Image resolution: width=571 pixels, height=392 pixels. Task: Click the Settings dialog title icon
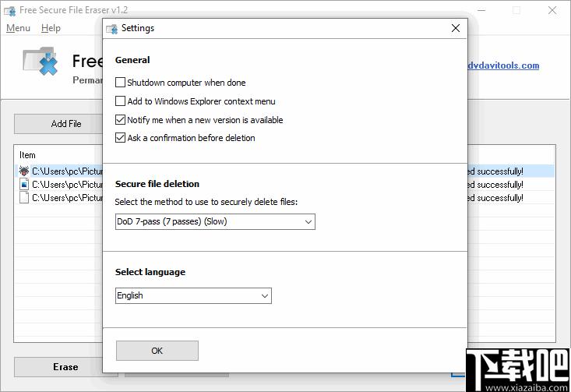point(111,29)
